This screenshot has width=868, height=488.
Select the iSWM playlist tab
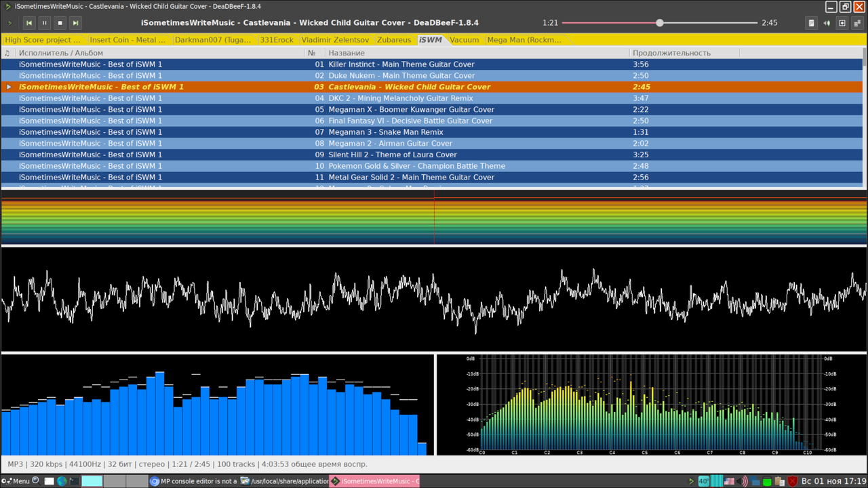pos(431,40)
